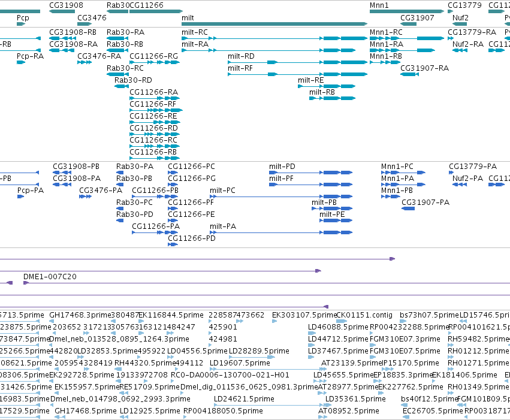This screenshot has width=510, height=420.
Task: Click transcript CG11266-RD label
Action: [x=153, y=128]
